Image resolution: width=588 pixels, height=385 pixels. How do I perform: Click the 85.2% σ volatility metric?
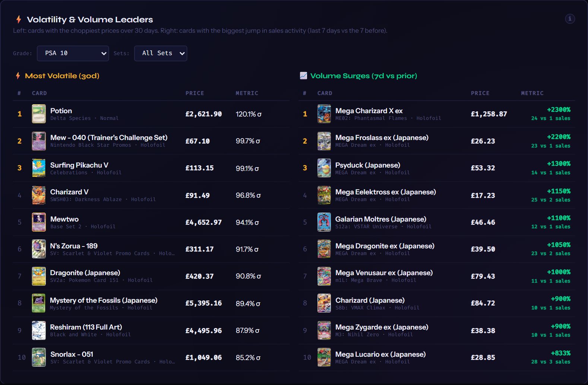[248, 357]
